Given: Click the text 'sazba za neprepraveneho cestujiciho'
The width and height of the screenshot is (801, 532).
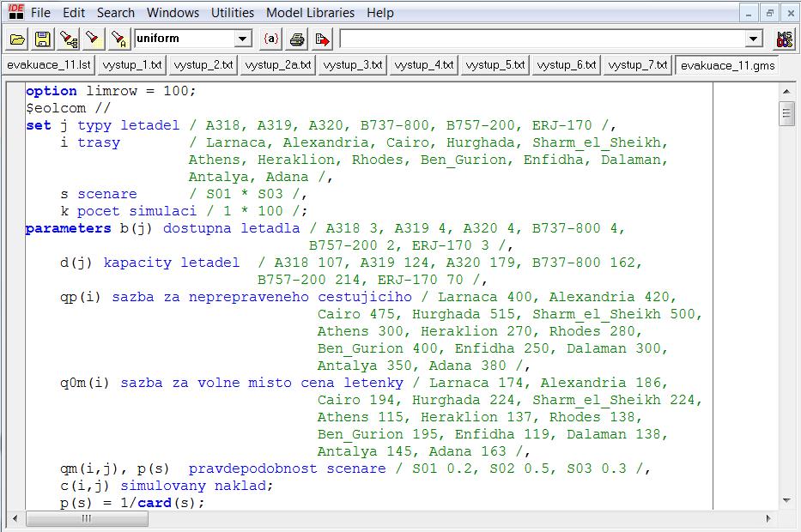Looking at the screenshot, I should (x=262, y=297).
